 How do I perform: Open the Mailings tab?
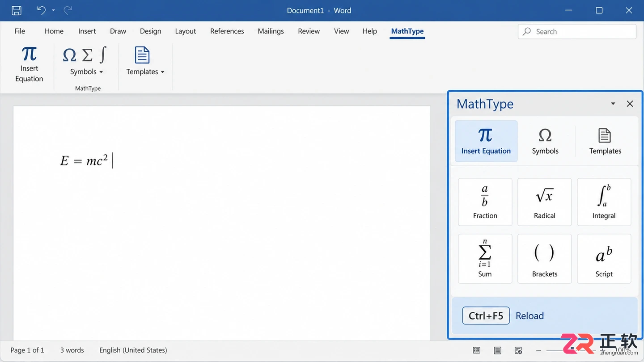(271, 31)
